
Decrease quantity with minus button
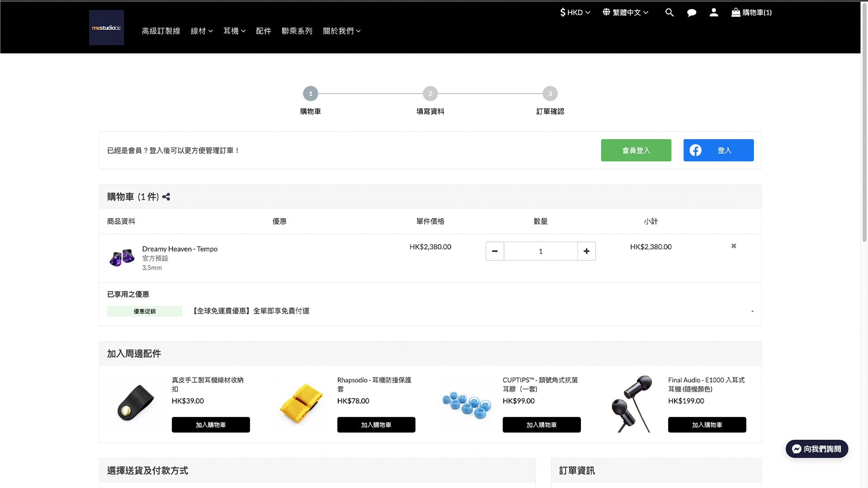tap(495, 251)
